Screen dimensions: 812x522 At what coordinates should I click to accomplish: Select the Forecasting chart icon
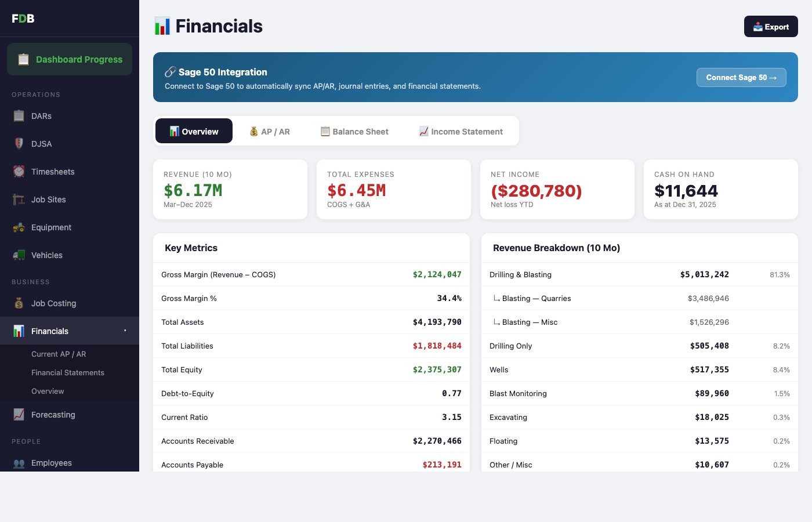point(19,415)
